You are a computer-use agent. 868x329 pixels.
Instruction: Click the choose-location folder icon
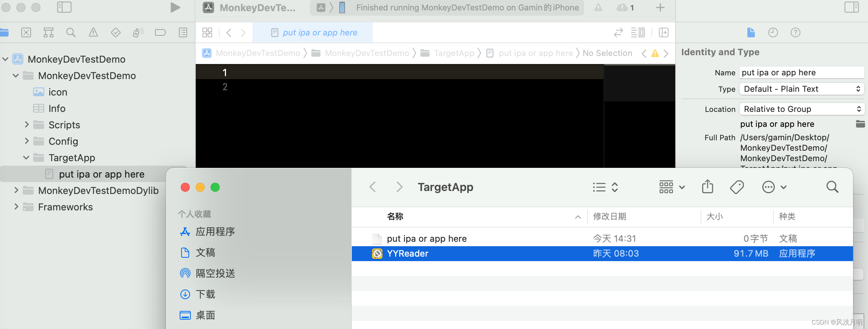(860, 124)
